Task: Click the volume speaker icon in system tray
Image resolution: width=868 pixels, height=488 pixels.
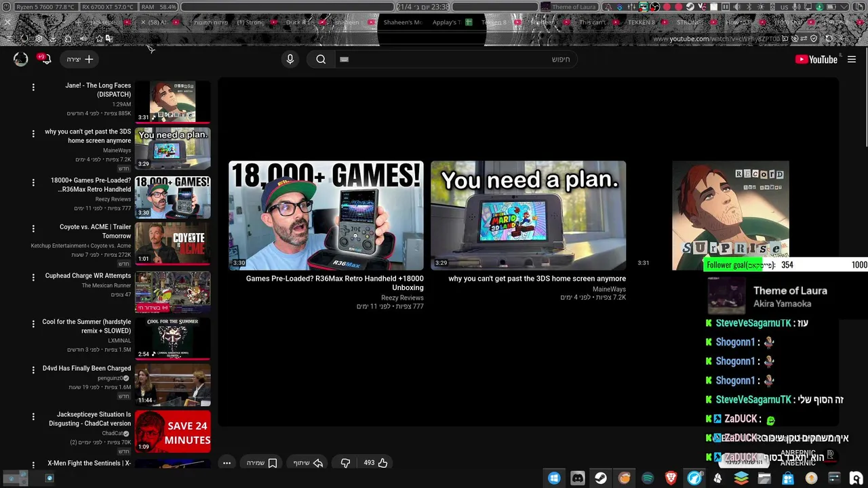Action: pos(736,7)
